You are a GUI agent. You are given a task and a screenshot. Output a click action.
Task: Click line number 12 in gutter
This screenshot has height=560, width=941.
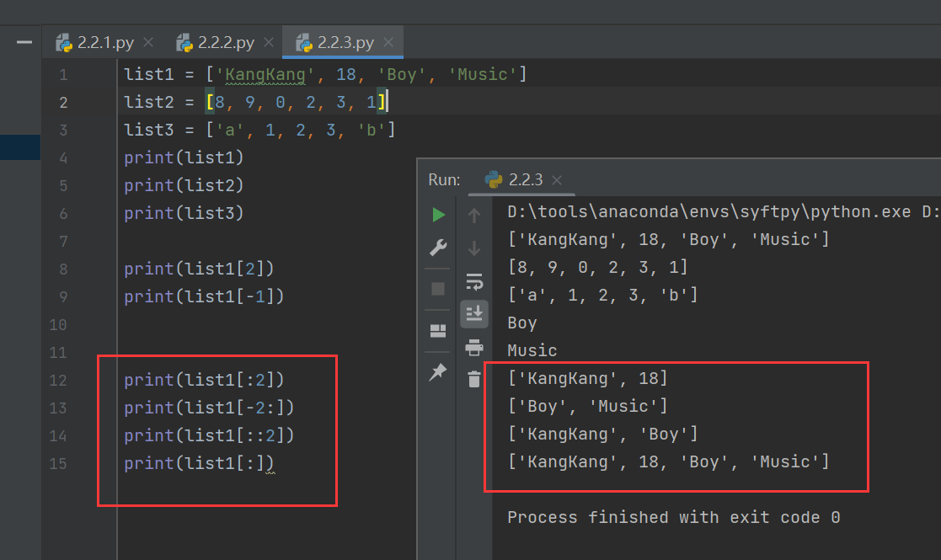coord(58,380)
